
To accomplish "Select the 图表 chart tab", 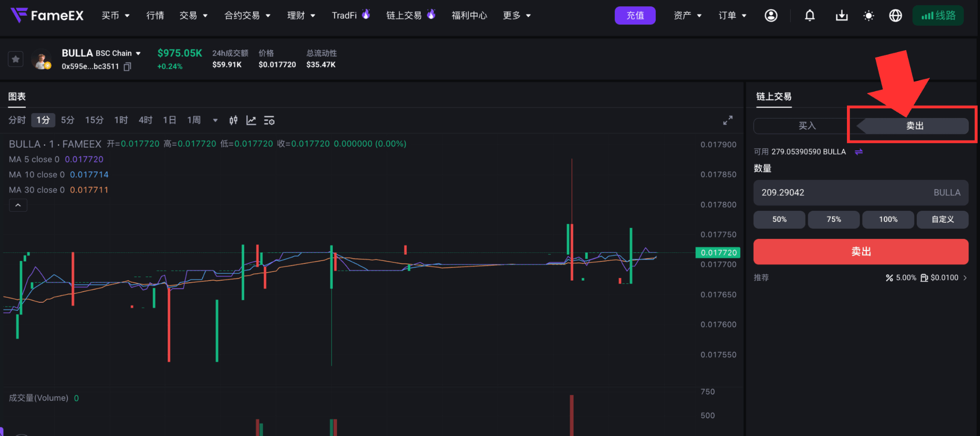I will click(17, 97).
